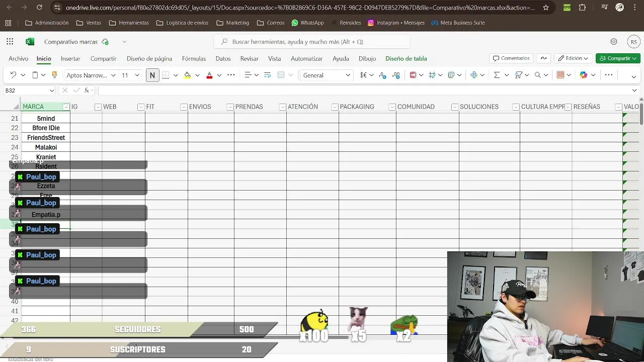Open the file name options chevron

[124, 42]
